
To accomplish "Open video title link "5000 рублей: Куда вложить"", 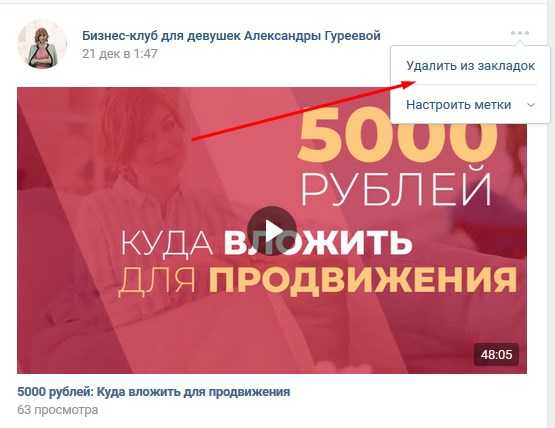I will pyautogui.click(x=154, y=392).
